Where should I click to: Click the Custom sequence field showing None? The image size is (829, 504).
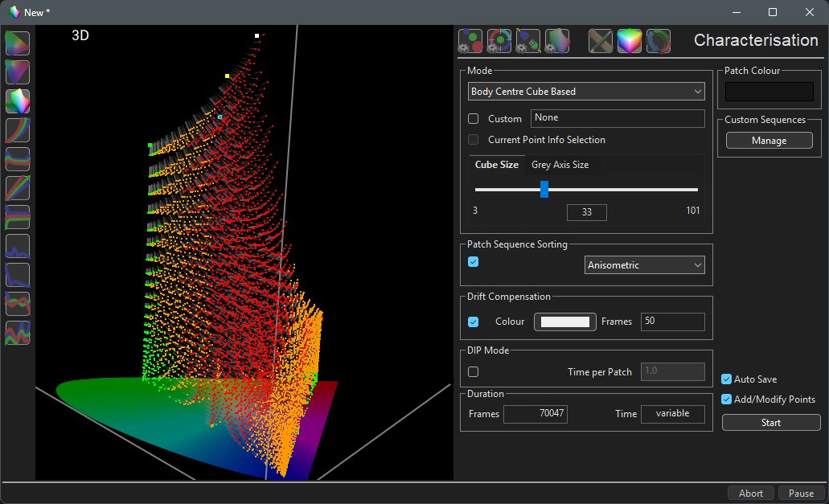618,118
